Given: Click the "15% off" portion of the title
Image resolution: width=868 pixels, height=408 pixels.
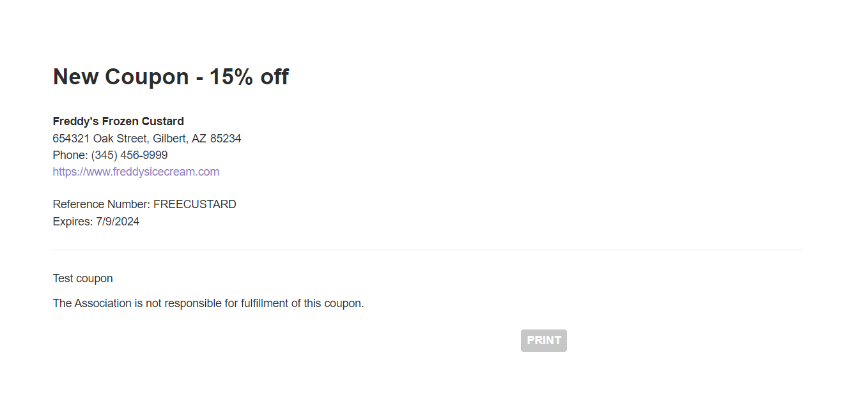Looking at the screenshot, I should tap(249, 77).
